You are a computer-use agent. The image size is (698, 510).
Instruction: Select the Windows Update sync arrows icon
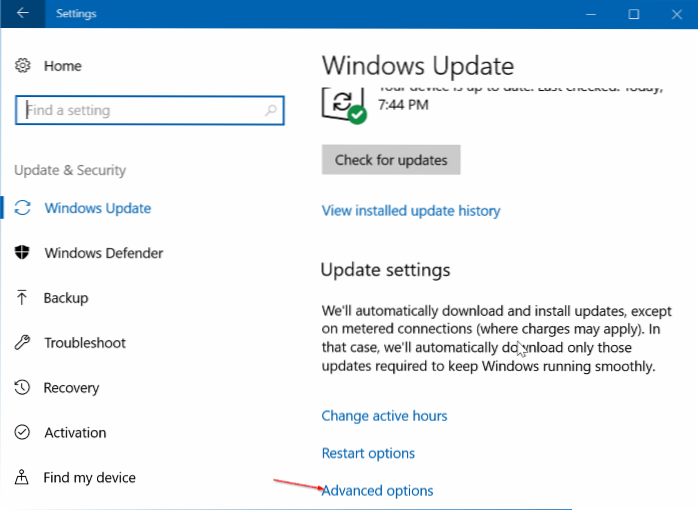(x=22, y=209)
